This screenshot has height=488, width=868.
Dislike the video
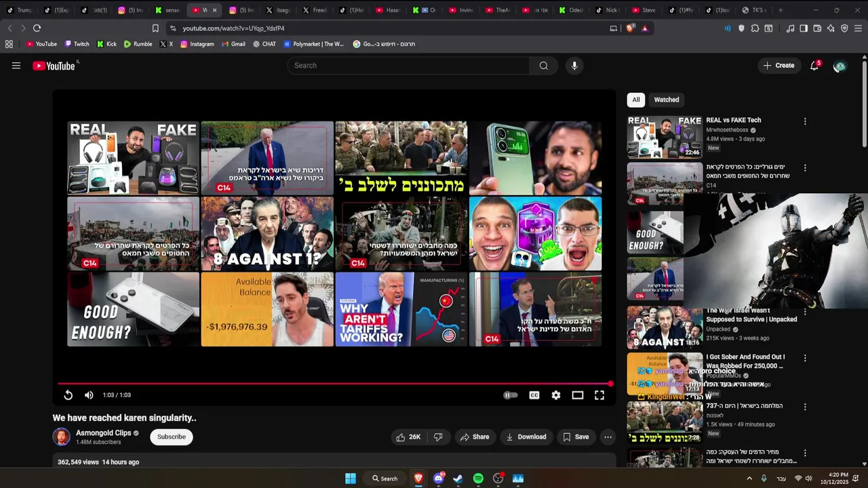pyautogui.click(x=438, y=437)
